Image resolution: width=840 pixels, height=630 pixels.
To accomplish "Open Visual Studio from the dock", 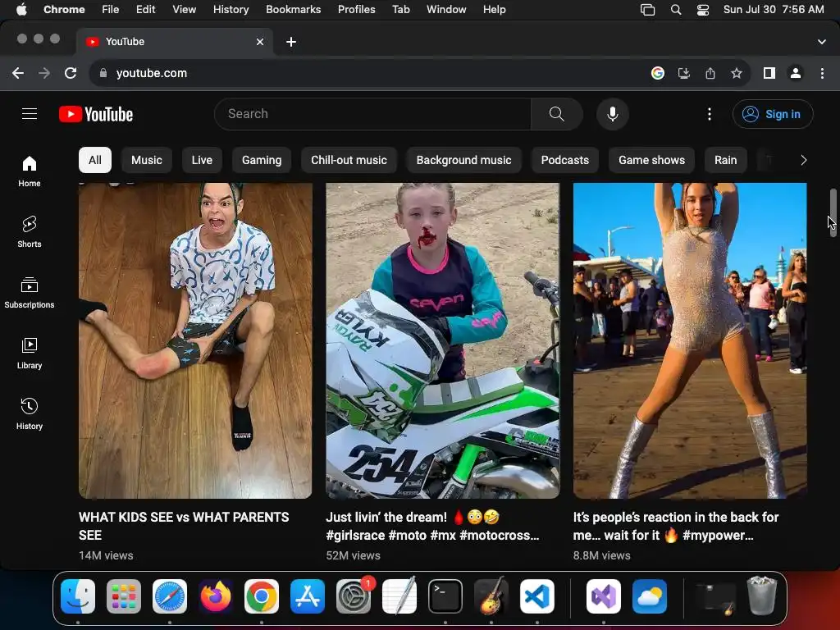I will (604, 596).
